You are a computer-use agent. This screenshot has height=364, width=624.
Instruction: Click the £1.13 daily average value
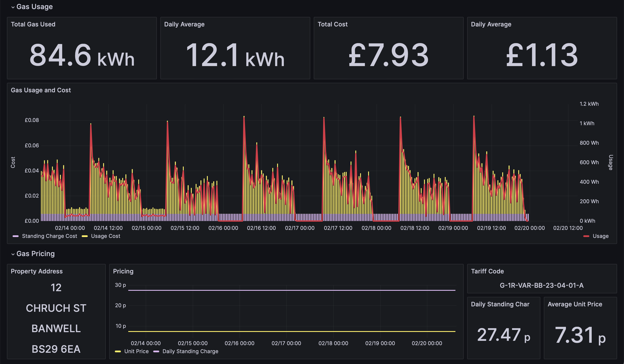(542, 55)
